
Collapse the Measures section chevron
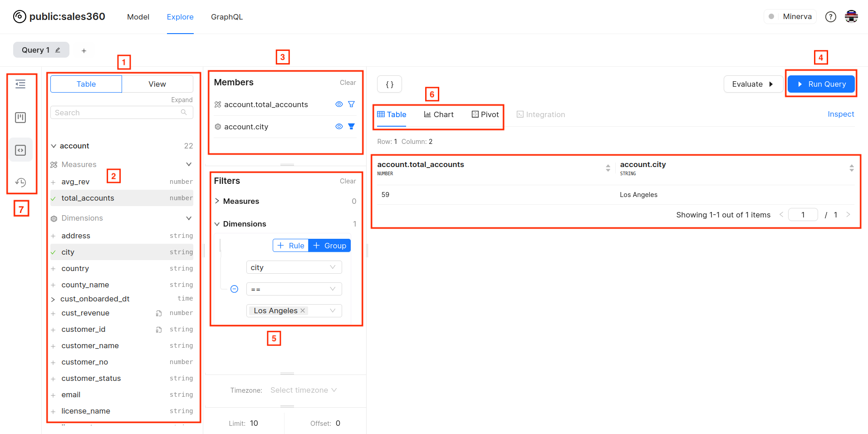pyautogui.click(x=189, y=164)
